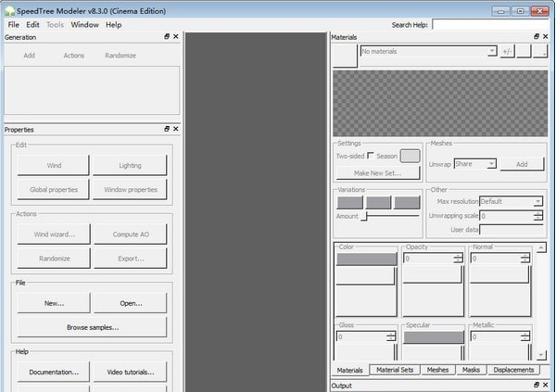Switch to the Material Sets tab

coord(395,370)
